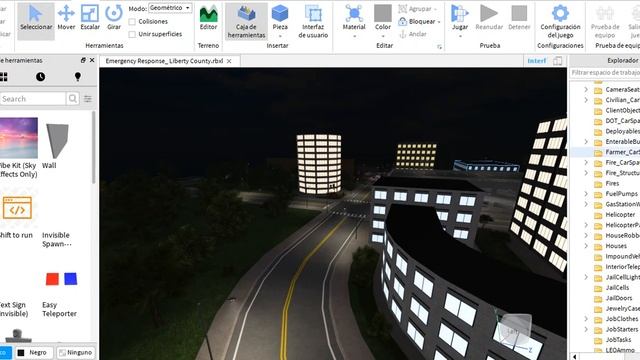Open Interfaz de usuario tools

313,21
